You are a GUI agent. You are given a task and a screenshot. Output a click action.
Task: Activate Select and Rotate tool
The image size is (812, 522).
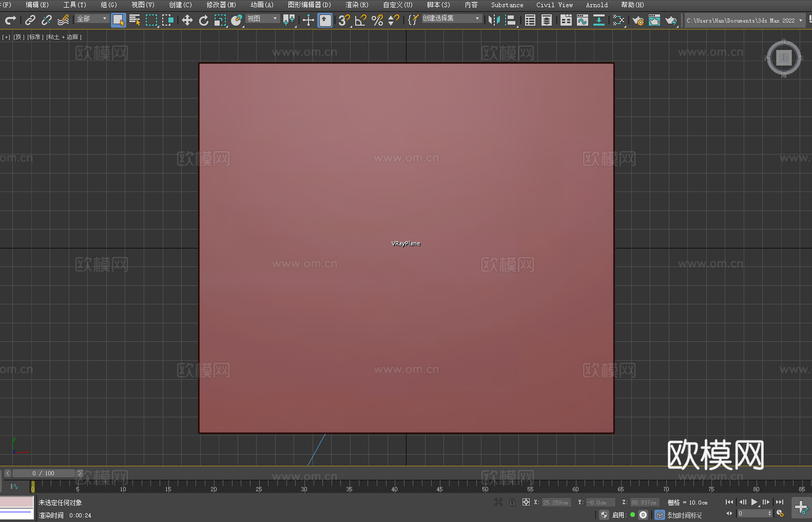(x=204, y=20)
